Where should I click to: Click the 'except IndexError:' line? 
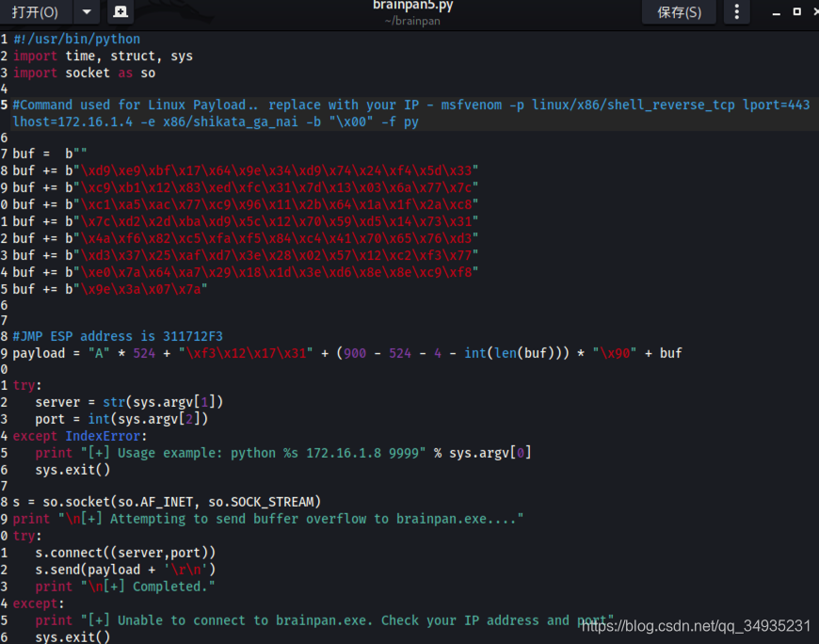pyautogui.click(x=80, y=436)
